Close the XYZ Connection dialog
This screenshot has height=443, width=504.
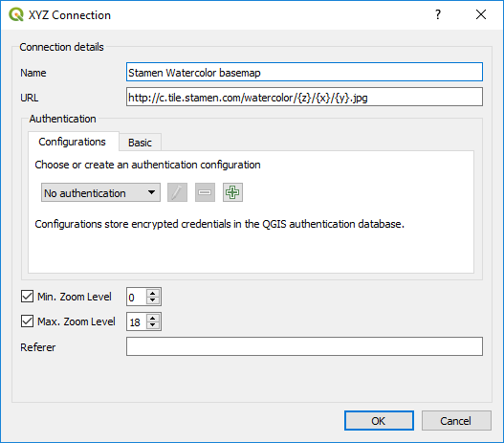click(x=481, y=14)
